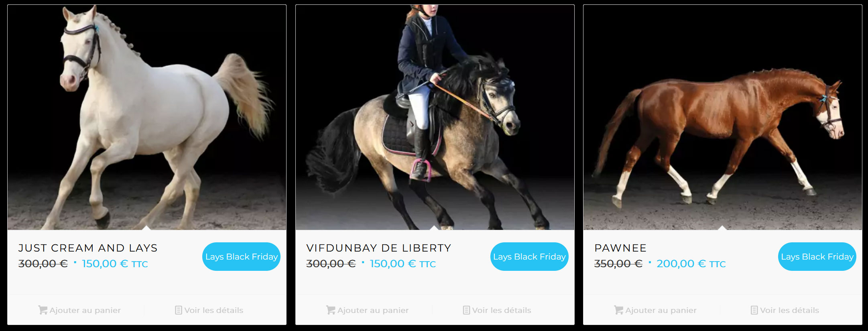The width and height of the screenshot is (868, 331).
Task: Open the white horse product photo
Action: [x=147, y=117]
